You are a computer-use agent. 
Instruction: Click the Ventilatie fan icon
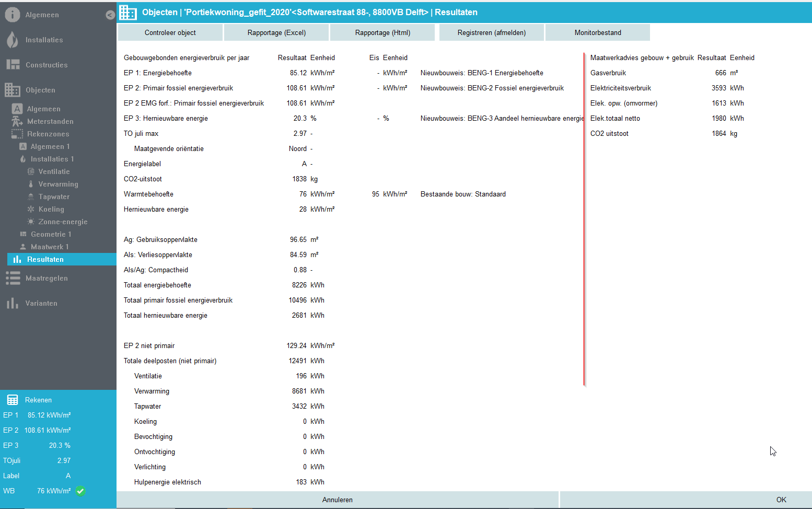tap(31, 171)
